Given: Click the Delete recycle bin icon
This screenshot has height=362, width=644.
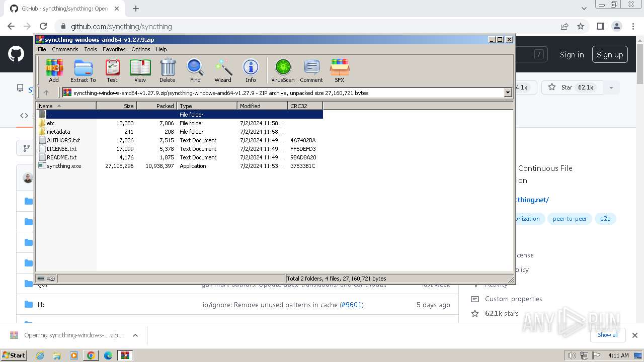Looking at the screenshot, I should (x=168, y=70).
